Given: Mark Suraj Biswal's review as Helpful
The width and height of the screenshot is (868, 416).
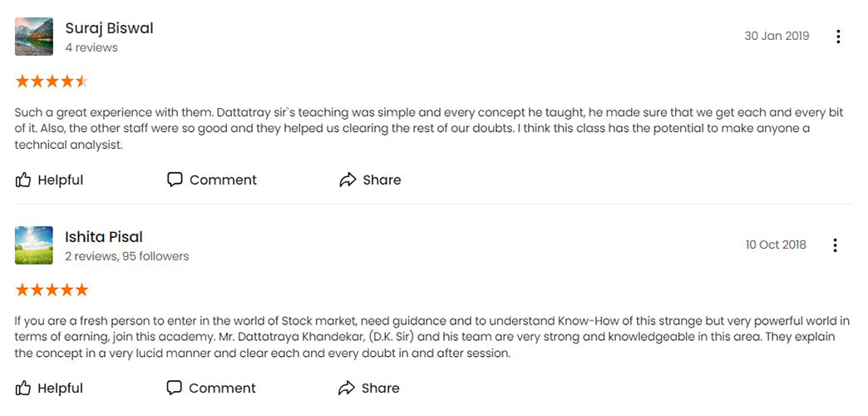Looking at the screenshot, I should click(61, 180).
